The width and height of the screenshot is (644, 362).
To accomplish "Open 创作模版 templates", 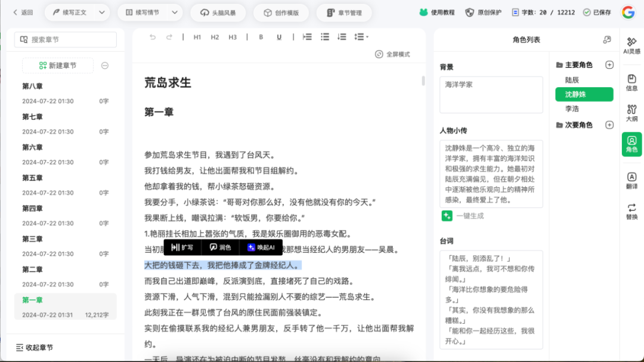I will pyautogui.click(x=281, y=13).
